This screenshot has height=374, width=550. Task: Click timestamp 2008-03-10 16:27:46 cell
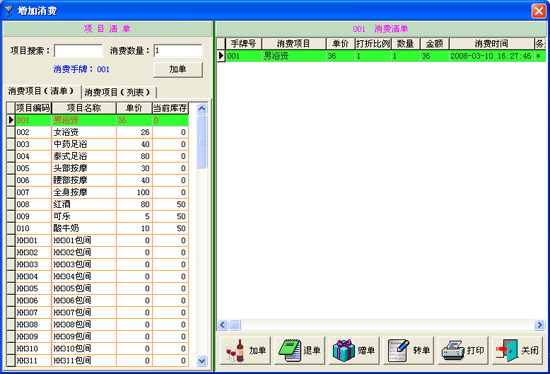(491, 56)
